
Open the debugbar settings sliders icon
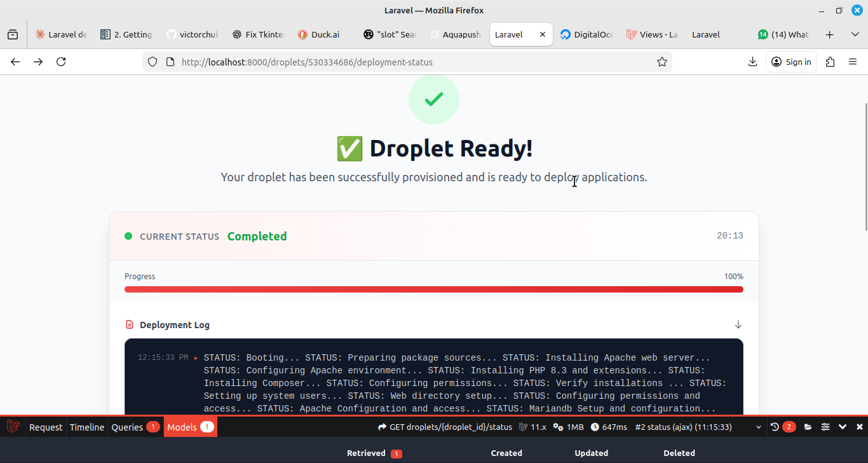click(825, 426)
